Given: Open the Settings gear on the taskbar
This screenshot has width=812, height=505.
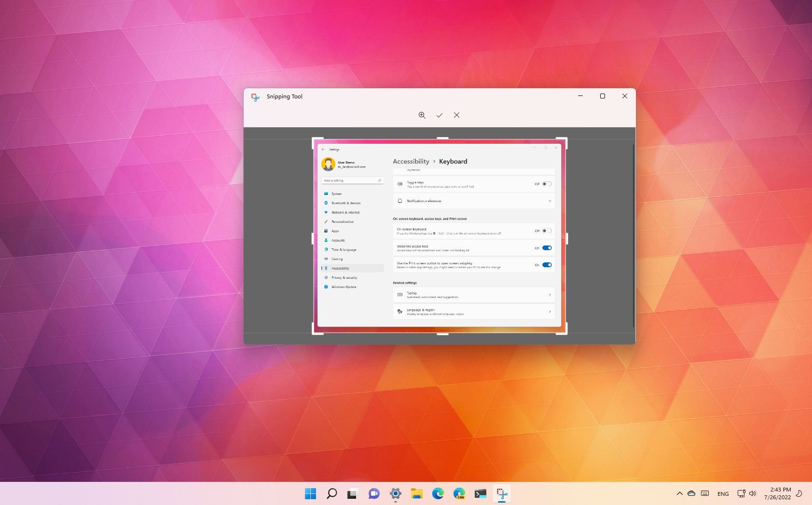Looking at the screenshot, I should [x=395, y=493].
